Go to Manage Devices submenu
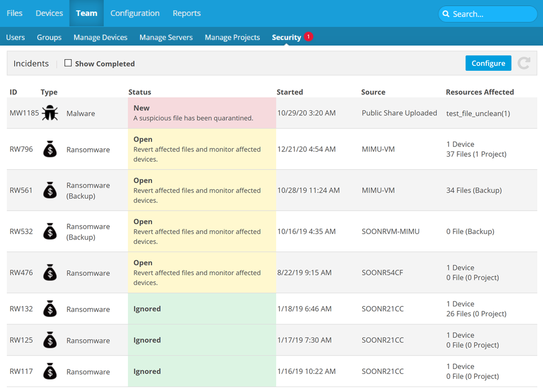This screenshot has height=392, width=543. point(100,37)
